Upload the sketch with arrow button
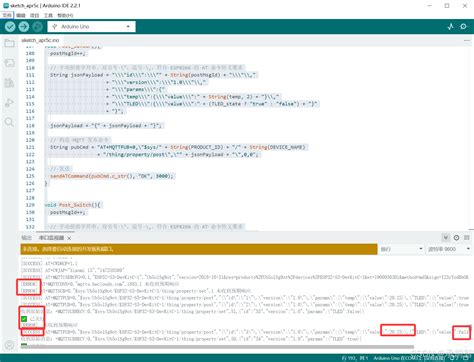This screenshot has height=362, width=474. (x=24, y=27)
